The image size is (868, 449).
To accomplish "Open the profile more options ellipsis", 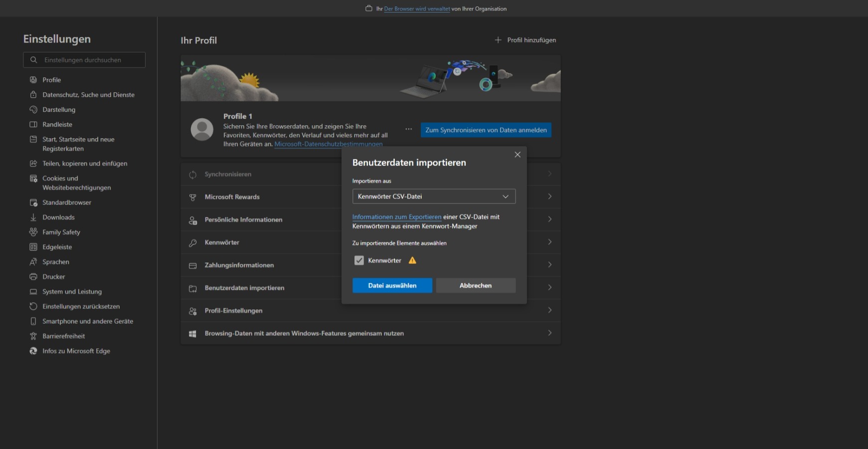I will (x=409, y=129).
